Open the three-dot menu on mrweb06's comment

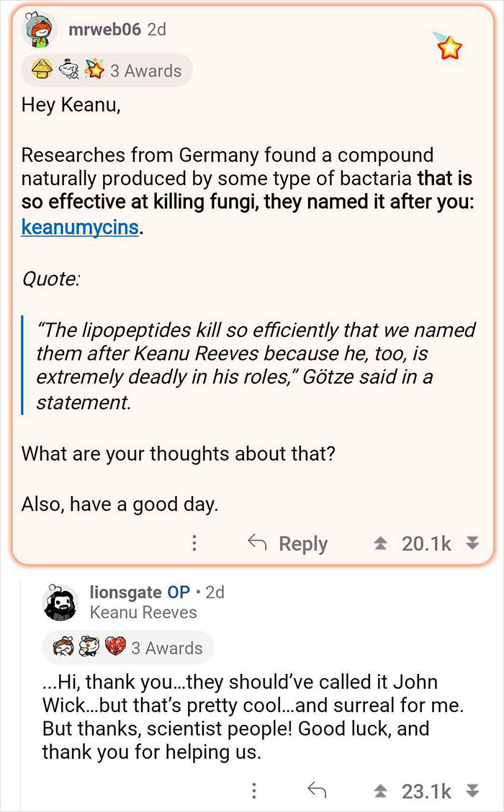(x=193, y=543)
